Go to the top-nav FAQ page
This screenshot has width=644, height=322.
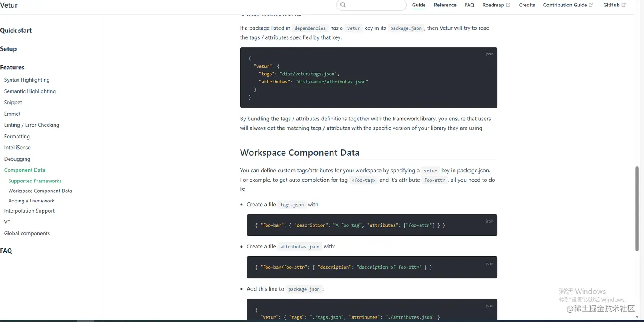pos(469,5)
